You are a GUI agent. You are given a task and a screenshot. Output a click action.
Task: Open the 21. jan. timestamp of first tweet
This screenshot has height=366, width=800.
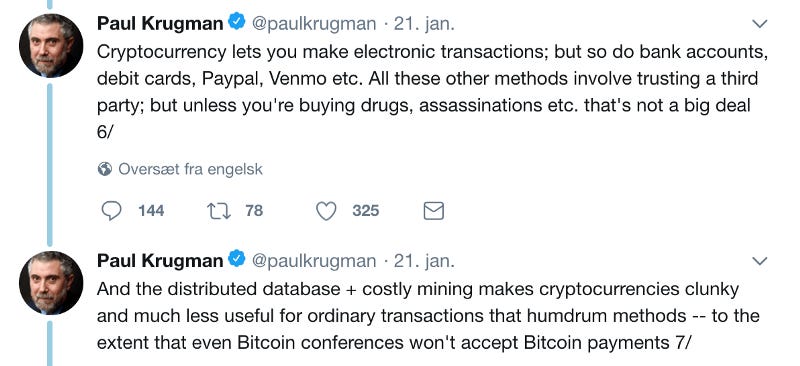pos(424,24)
